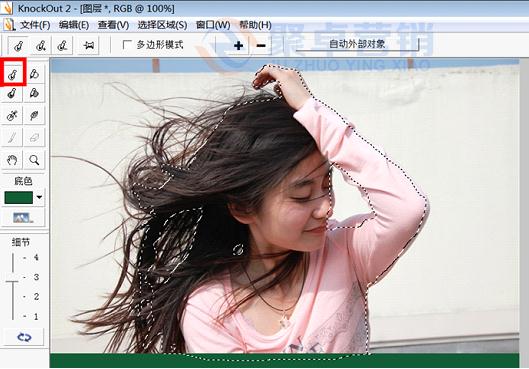
Task: Click detail level 3 on the 细节 scale
Action: [x=36, y=278]
